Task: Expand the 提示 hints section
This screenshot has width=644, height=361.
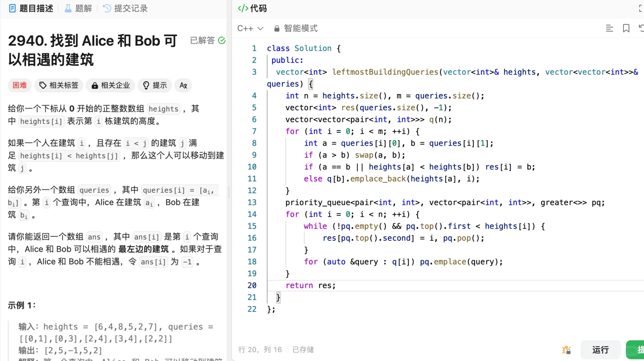Action: coord(155,86)
